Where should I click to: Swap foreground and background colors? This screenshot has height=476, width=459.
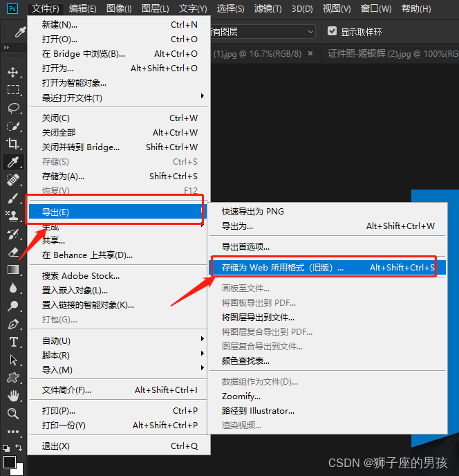pos(19,448)
